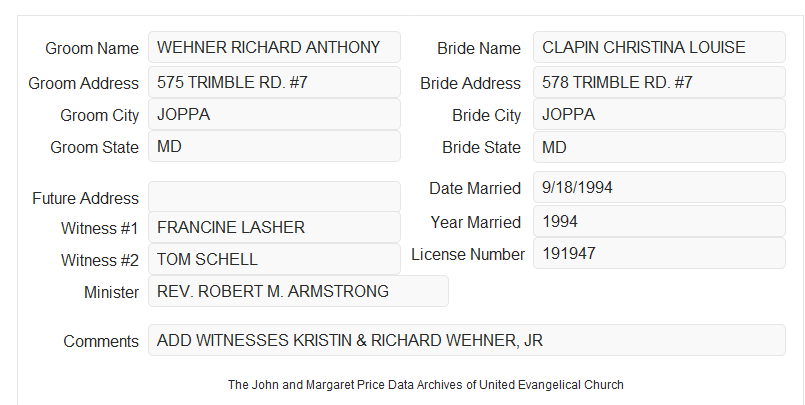Click the Bride City field
The image size is (805, 405).
(x=659, y=114)
